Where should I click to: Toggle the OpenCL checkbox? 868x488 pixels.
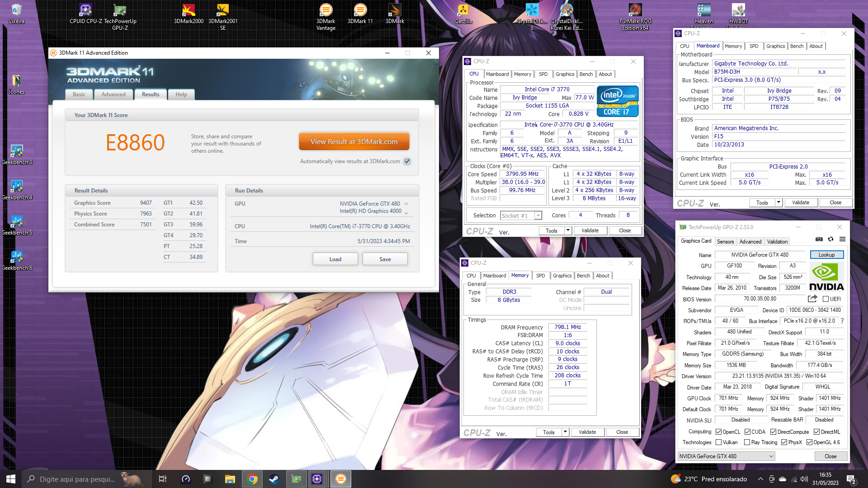(718, 432)
